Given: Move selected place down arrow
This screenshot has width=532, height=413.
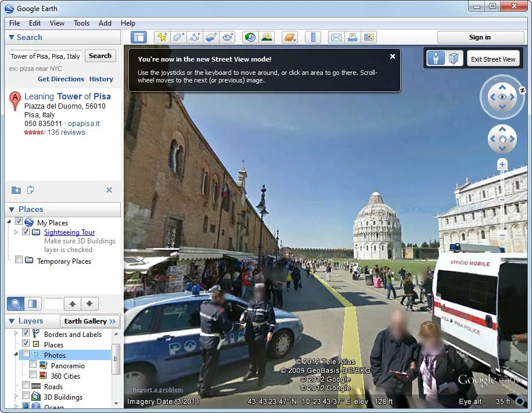Looking at the screenshot, I should pos(89,303).
